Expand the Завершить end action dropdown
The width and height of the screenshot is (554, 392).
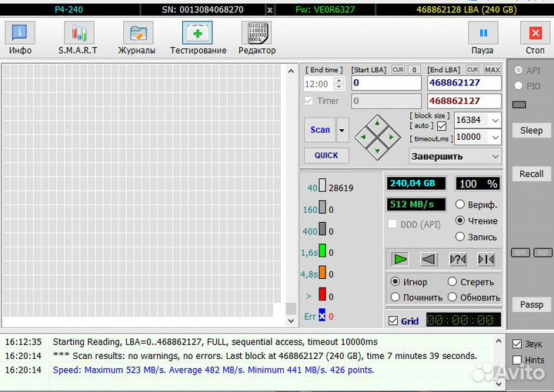[x=495, y=156]
